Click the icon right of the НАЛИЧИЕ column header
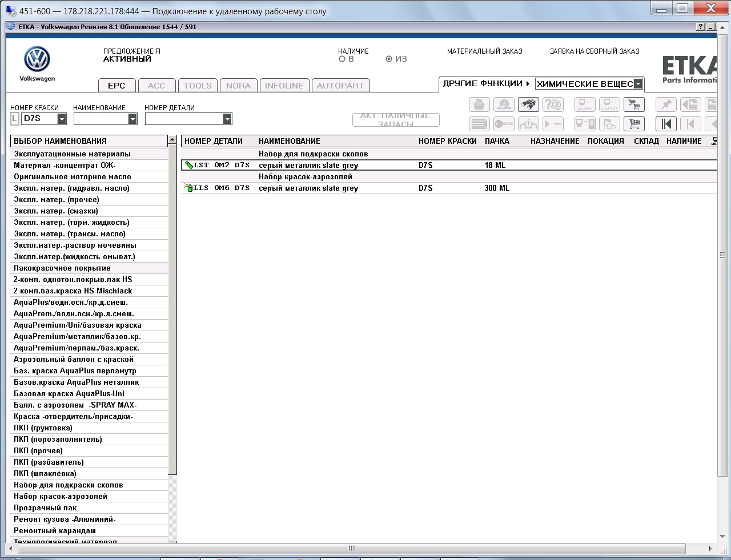This screenshot has height=560, width=731. [x=714, y=141]
